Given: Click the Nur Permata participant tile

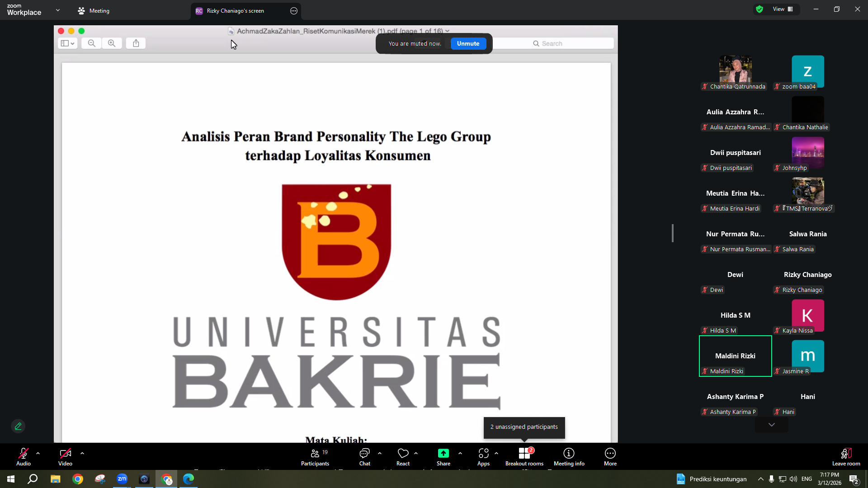Looking at the screenshot, I should (x=736, y=234).
